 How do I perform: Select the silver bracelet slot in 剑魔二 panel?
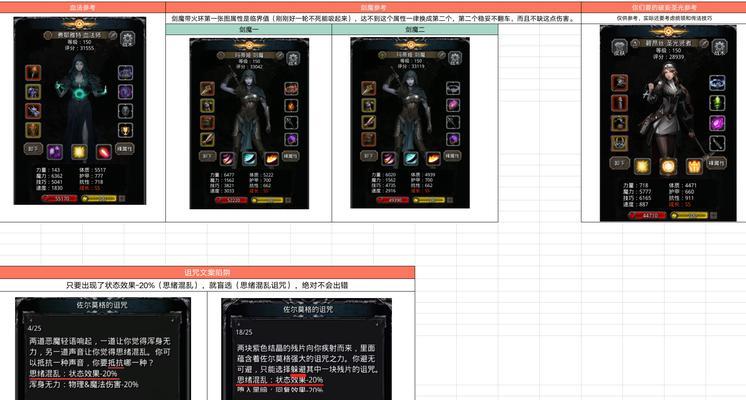[x=453, y=88]
